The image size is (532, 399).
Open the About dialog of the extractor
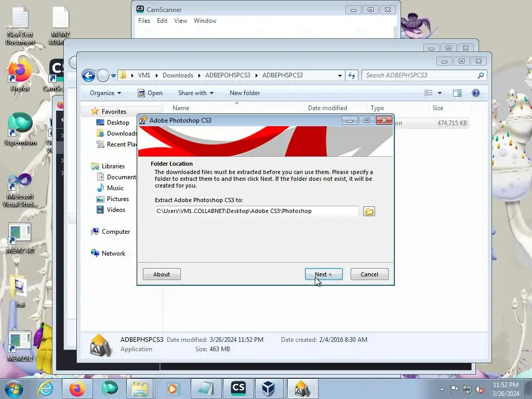pyautogui.click(x=162, y=274)
